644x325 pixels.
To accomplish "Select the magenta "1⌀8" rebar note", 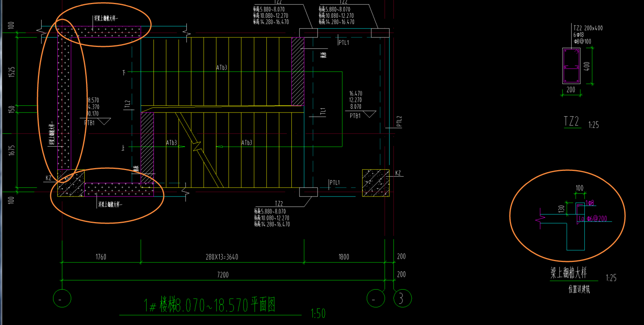I will click(590, 203).
